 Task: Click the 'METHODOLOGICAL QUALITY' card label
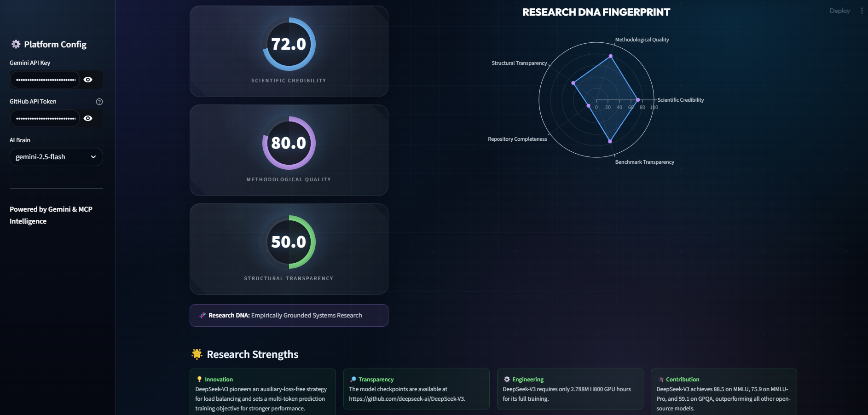(289, 179)
